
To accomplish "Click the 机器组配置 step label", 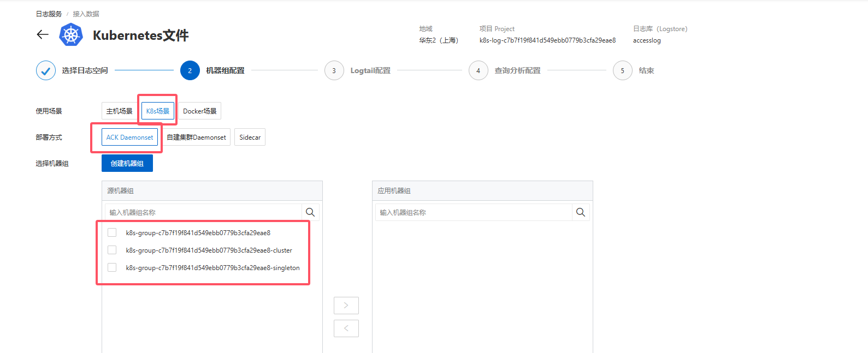I will point(225,70).
